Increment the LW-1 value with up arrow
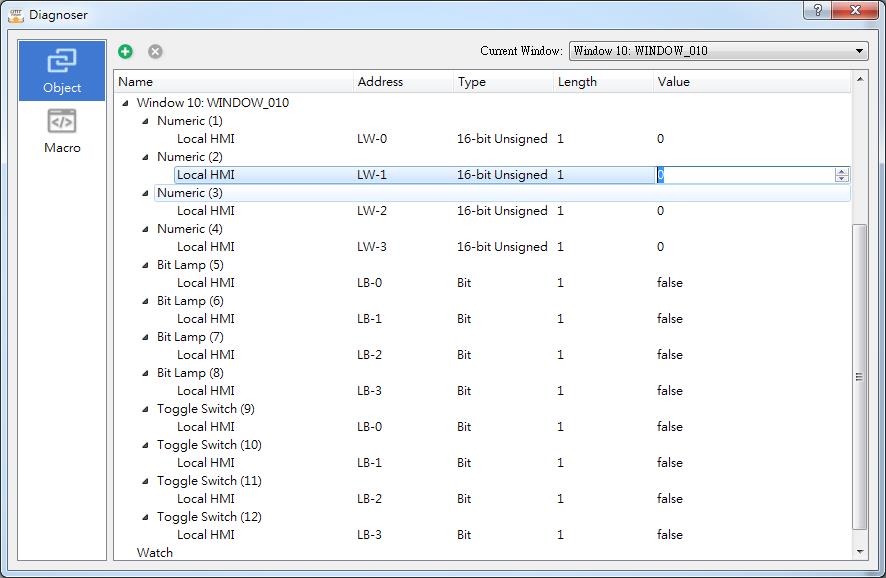 [841, 171]
